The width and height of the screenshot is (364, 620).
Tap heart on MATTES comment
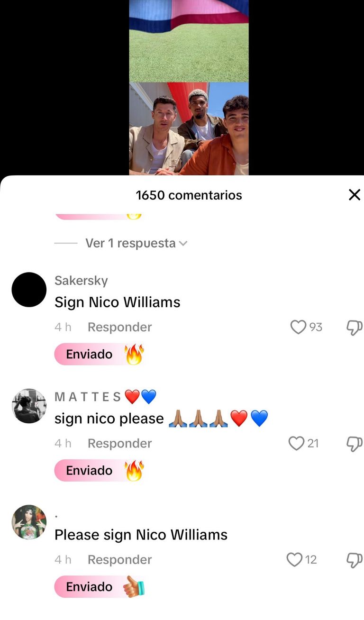point(296,443)
